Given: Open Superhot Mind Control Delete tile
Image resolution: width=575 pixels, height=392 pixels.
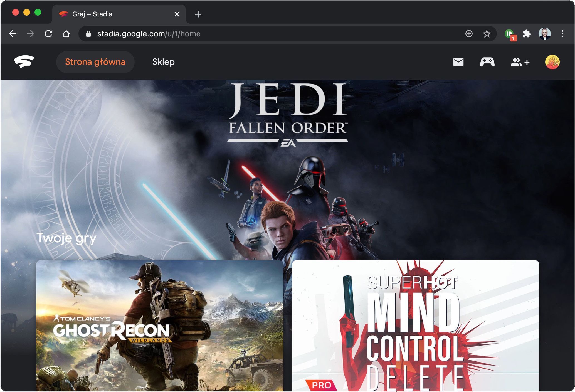Looking at the screenshot, I should [415, 326].
